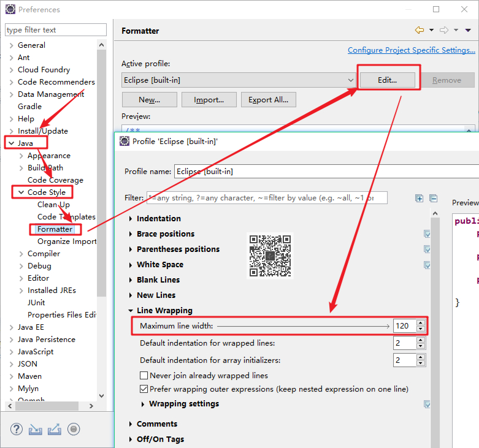Select Code Coverage under Java
479x448 pixels.
55,180
